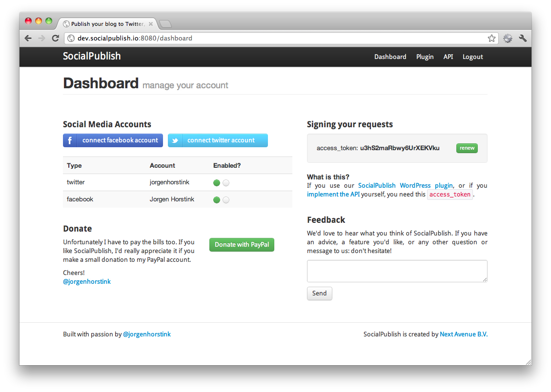
Task: Select the 'Publish your blog to Twitter' tab
Action: click(107, 24)
